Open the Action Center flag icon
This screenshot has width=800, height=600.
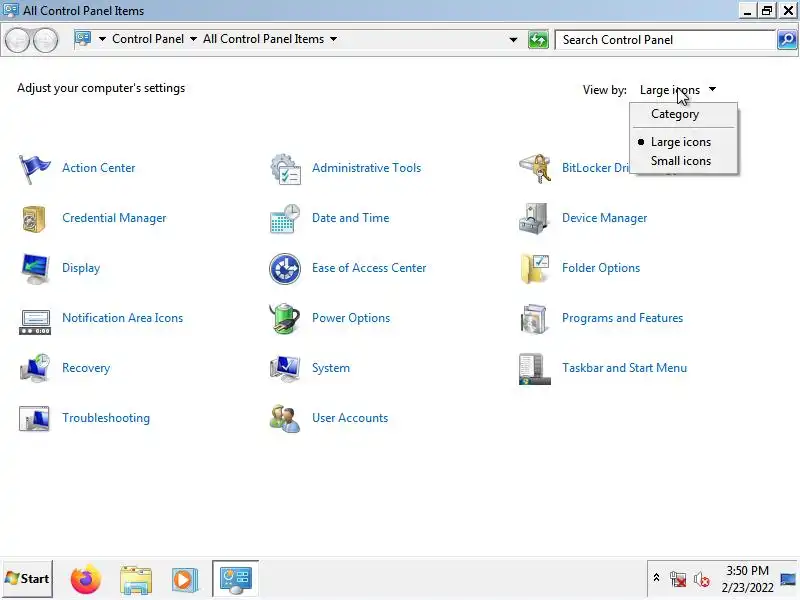pos(34,168)
